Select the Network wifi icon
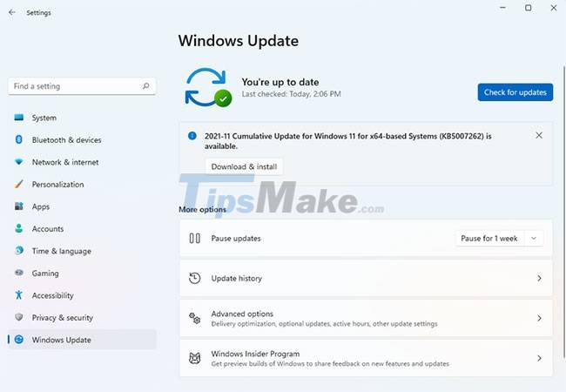 (x=19, y=162)
